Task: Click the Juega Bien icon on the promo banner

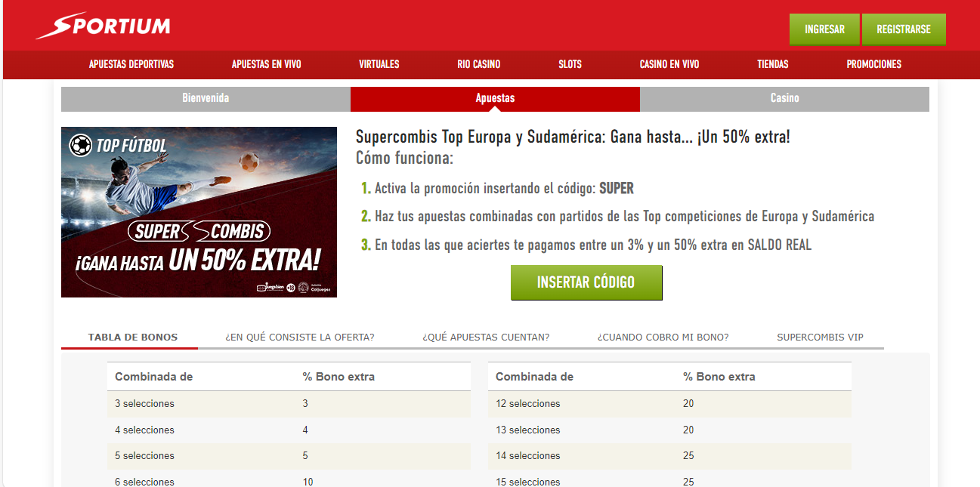Action: tap(271, 287)
